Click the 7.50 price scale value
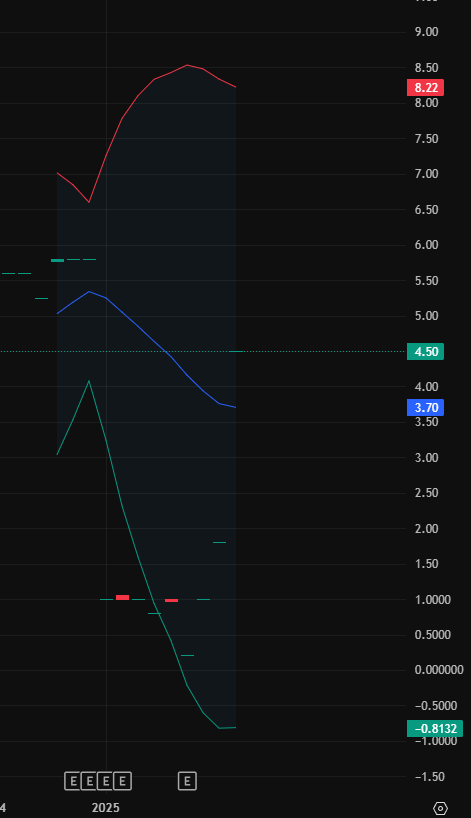This screenshot has height=818, width=471. 426,139
